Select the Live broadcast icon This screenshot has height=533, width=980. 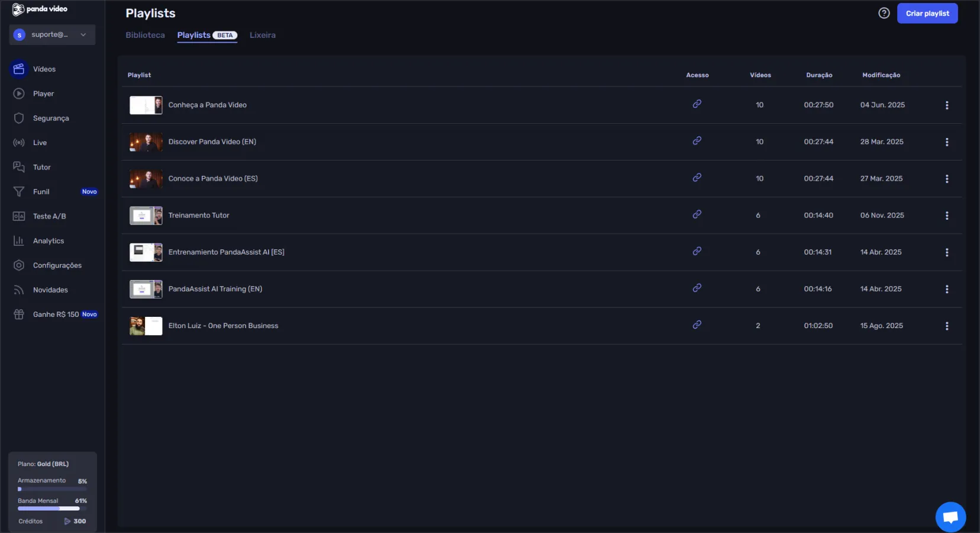tap(19, 143)
